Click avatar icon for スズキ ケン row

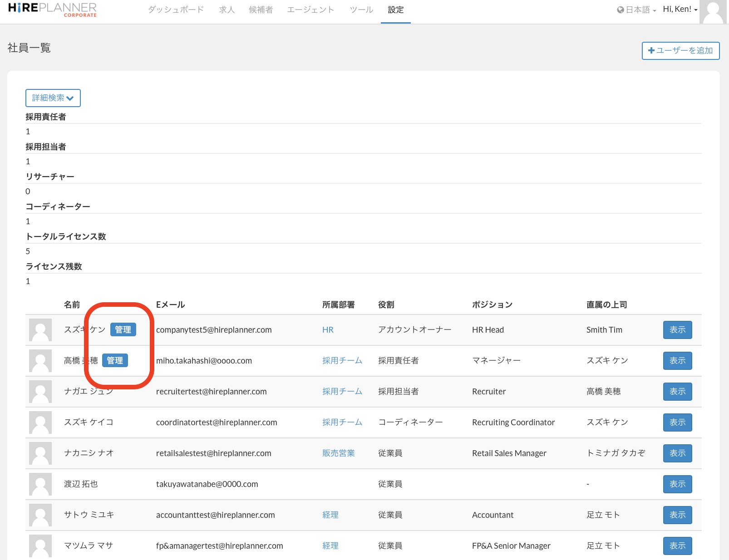(40, 330)
